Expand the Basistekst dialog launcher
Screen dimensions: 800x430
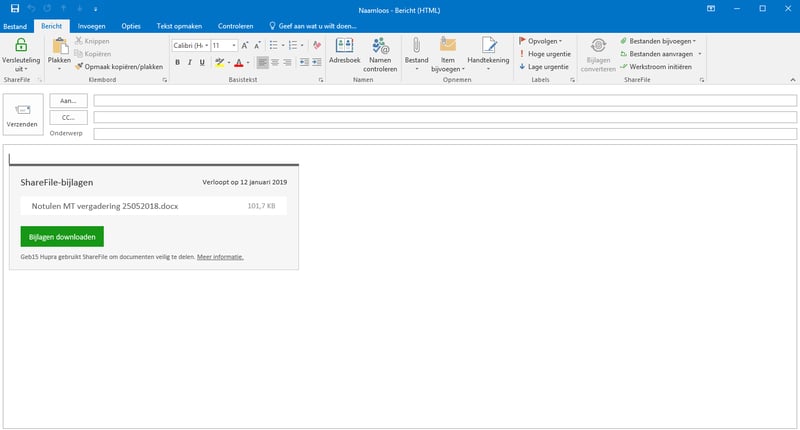point(321,80)
